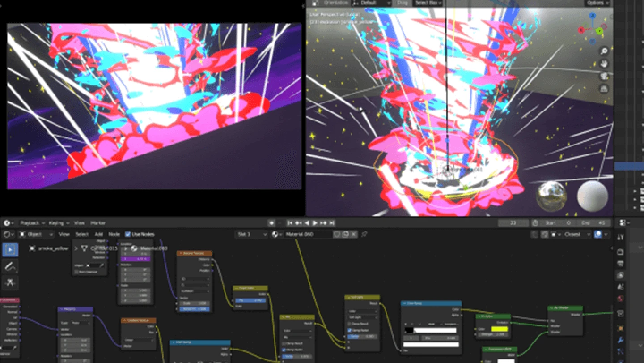The image size is (644, 363).
Task: Select the box select tool in node editor
Action: tap(10, 249)
